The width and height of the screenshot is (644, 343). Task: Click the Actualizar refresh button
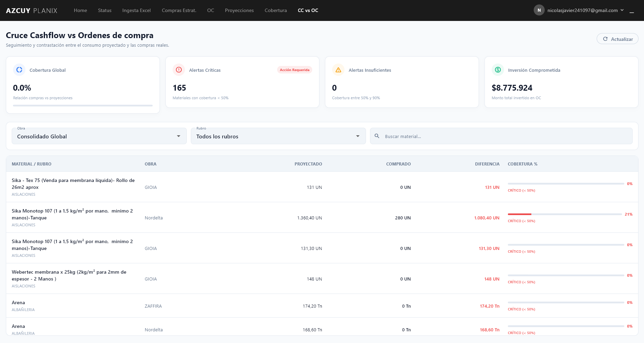[618, 39]
